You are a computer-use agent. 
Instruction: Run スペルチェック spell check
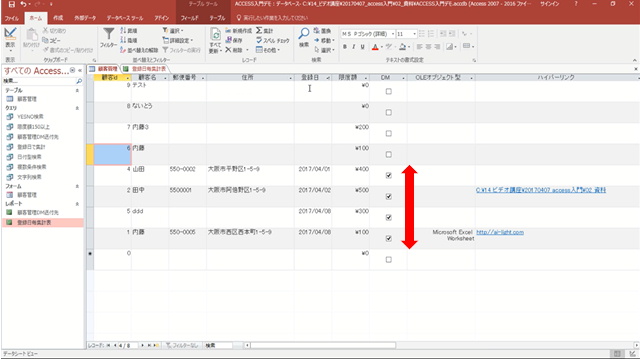pyautogui.click(x=272, y=40)
